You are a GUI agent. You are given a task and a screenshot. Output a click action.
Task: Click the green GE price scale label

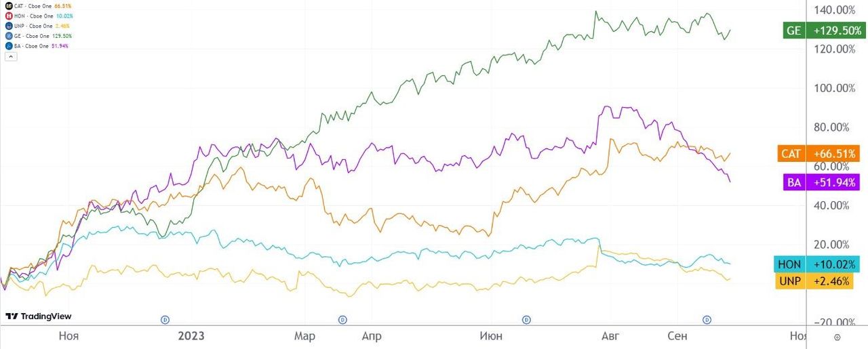(794, 30)
